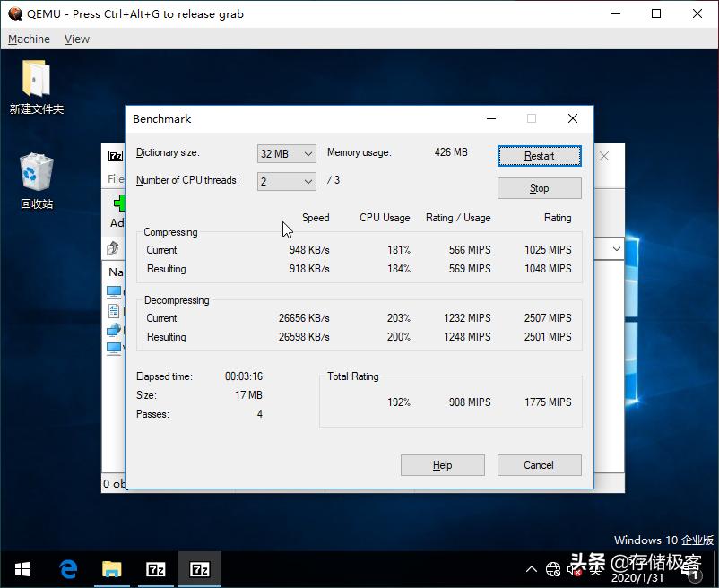This screenshot has height=588, width=719.
Task: Click the 7z icon in the 7-Zip title bar
Action: [116, 156]
